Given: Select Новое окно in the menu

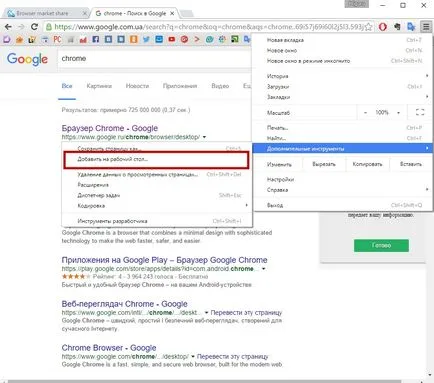Looking at the screenshot, I should point(342,51).
